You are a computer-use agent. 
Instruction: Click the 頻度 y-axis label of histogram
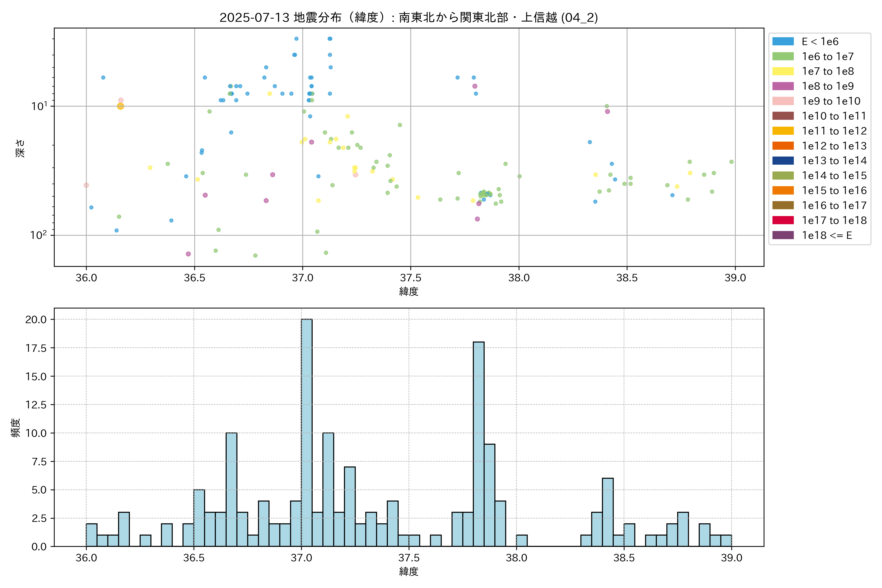[15, 428]
